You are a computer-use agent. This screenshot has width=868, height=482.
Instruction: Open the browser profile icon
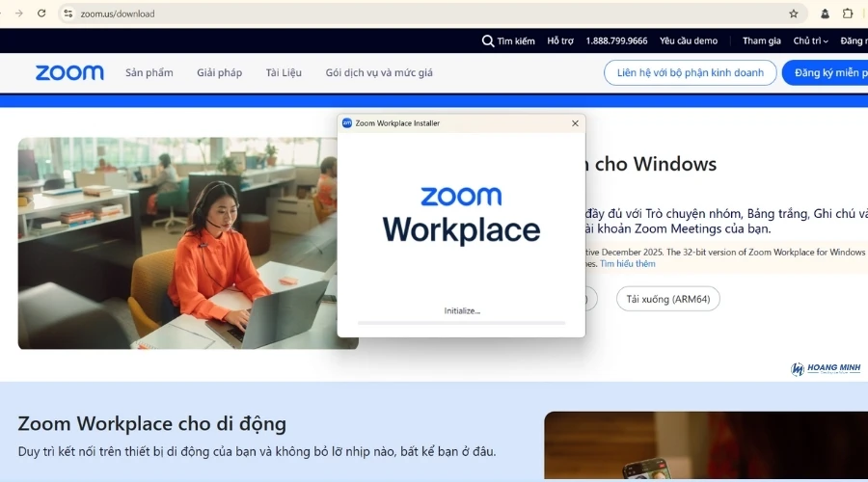coord(825,13)
